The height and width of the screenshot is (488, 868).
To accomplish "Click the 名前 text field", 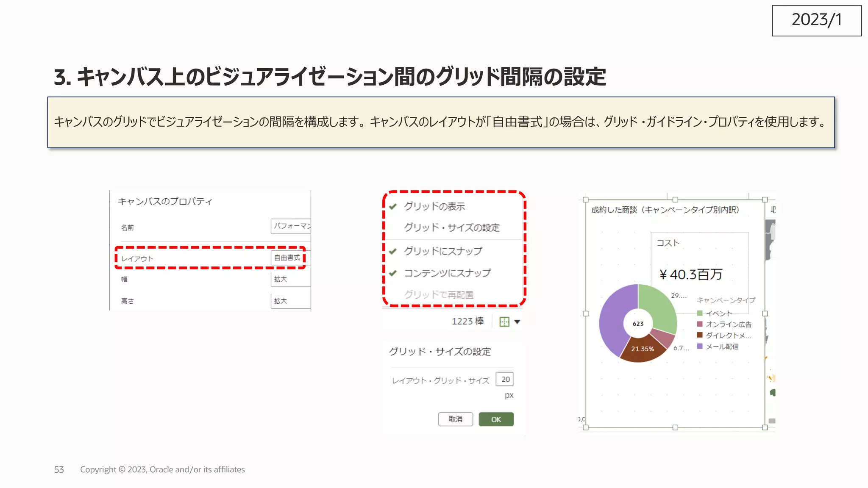I will point(291,226).
